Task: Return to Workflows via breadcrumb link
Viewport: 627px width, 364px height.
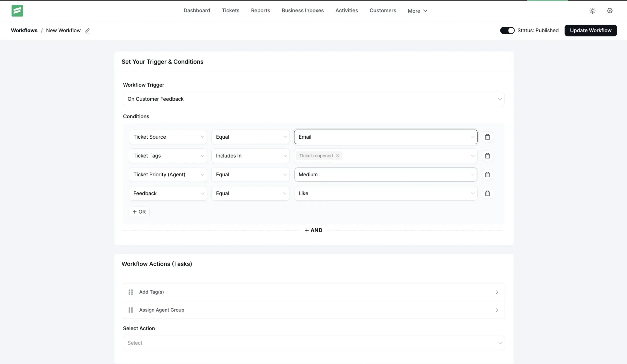Action: point(24,30)
